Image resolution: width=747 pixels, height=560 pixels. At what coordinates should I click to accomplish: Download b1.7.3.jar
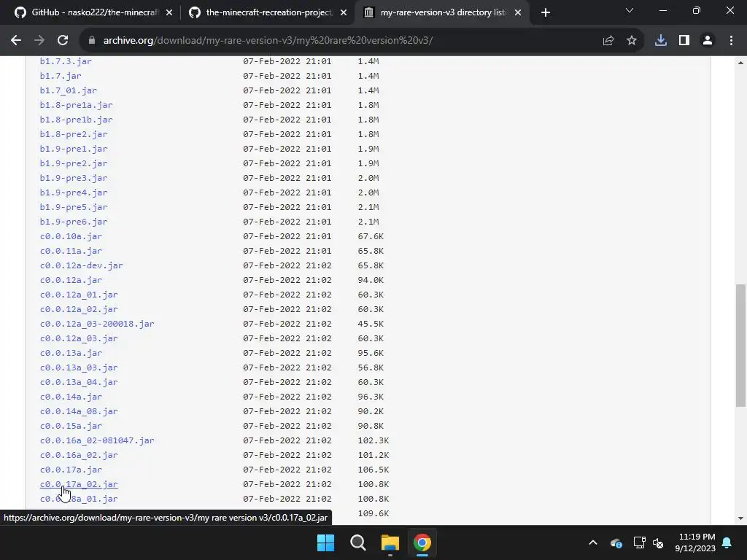coord(66,61)
